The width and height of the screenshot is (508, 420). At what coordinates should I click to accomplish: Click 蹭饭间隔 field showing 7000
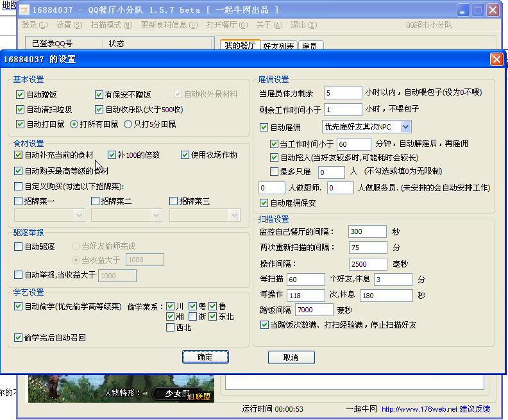[314, 310]
